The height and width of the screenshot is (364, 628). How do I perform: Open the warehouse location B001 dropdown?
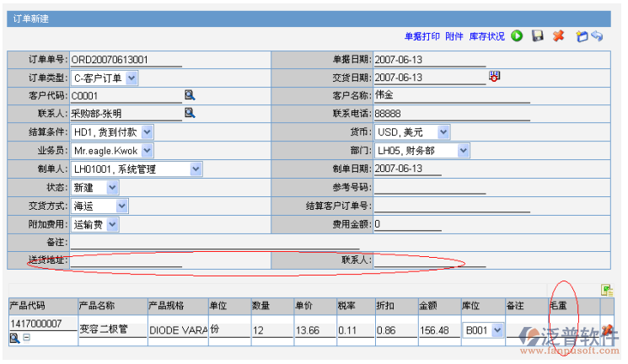point(496,330)
